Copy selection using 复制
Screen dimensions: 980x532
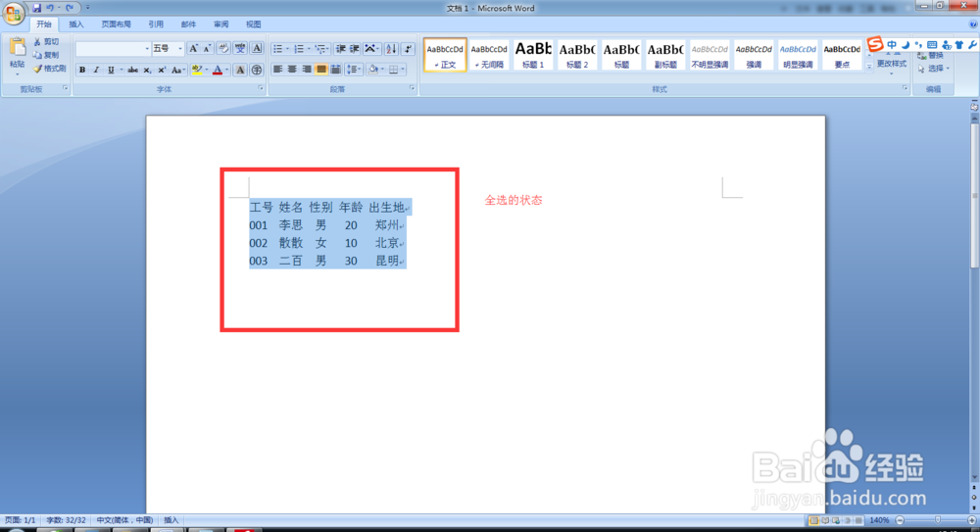(47, 55)
